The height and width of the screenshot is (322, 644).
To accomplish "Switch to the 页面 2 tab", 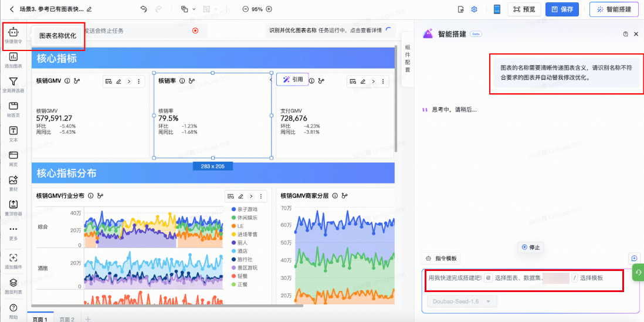I will tap(67, 318).
